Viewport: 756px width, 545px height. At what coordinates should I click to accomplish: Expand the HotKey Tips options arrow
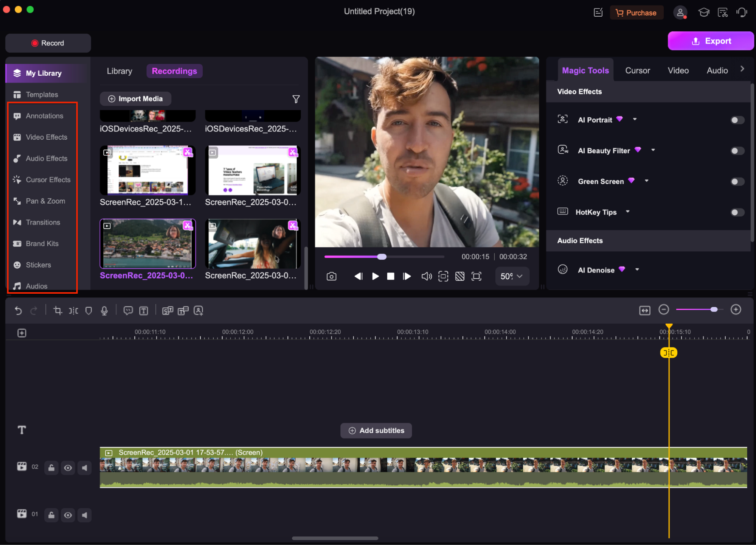coord(628,212)
